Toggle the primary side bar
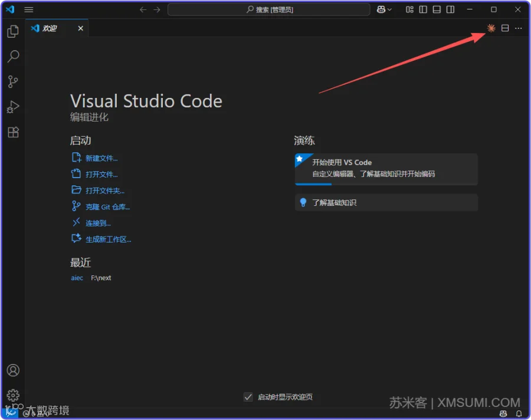Screen dimensions: 531x420 pyautogui.click(x=423, y=9)
